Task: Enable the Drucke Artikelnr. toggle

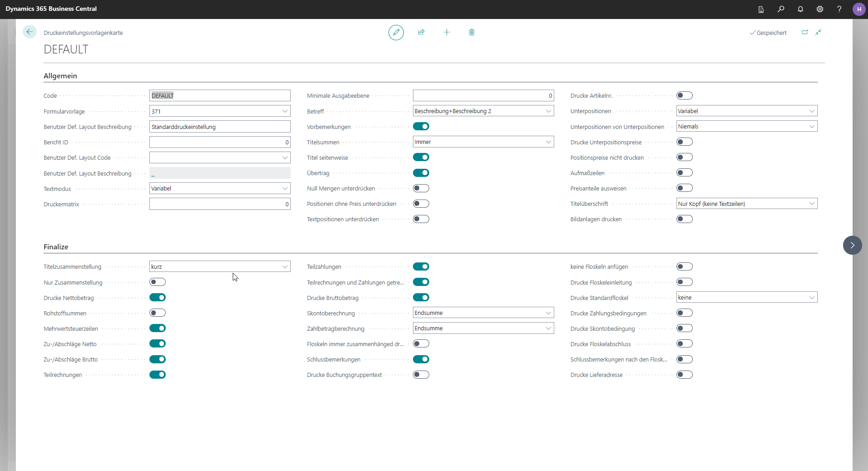Action: pyautogui.click(x=684, y=95)
